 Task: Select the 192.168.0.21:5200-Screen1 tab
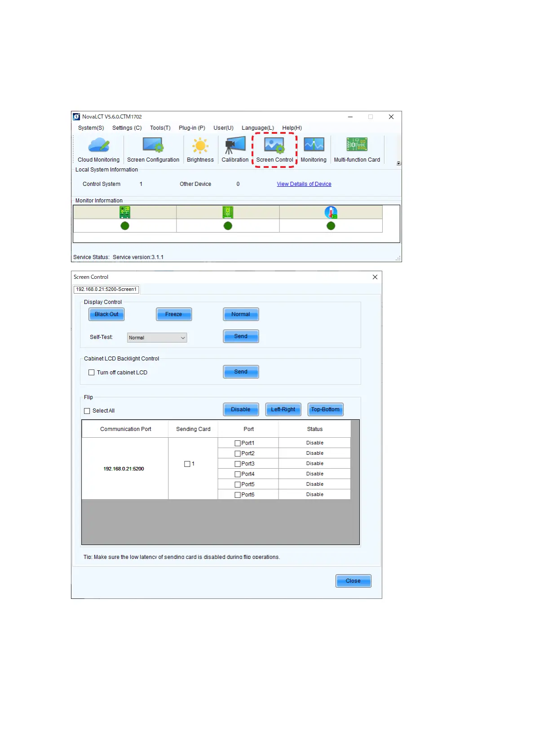[106, 290]
